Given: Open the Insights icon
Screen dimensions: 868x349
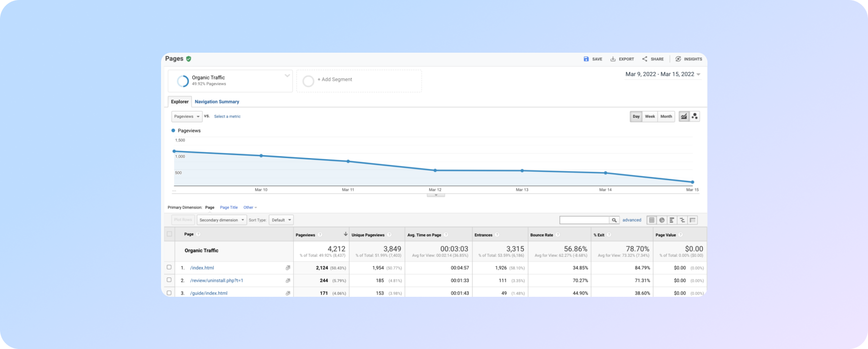Looking at the screenshot, I should coord(678,59).
